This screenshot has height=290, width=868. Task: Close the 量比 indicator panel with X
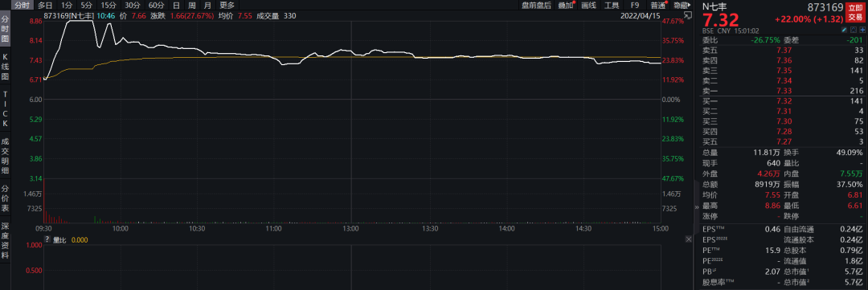[x=688, y=239]
